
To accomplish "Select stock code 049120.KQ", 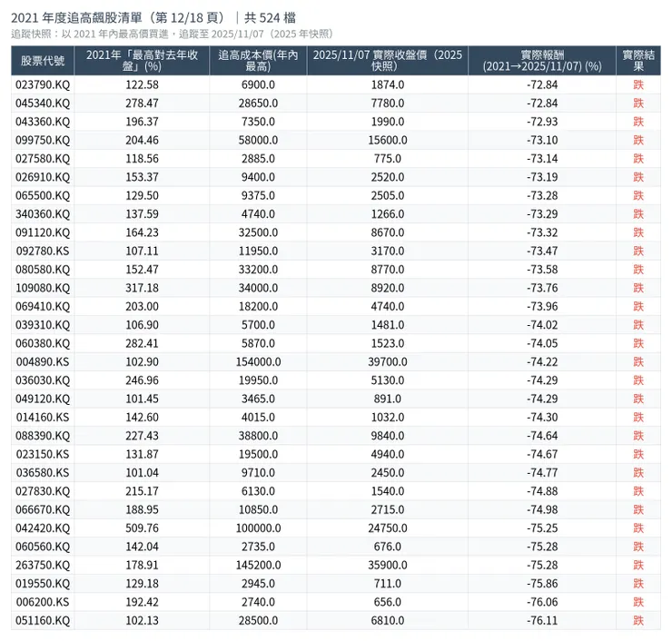I will pos(43,399).
